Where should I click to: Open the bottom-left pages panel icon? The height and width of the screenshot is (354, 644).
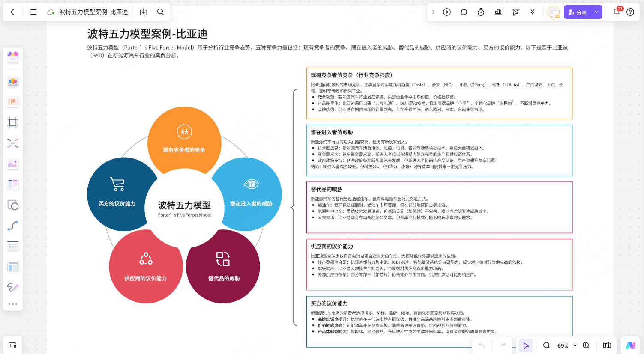point(12,345)
